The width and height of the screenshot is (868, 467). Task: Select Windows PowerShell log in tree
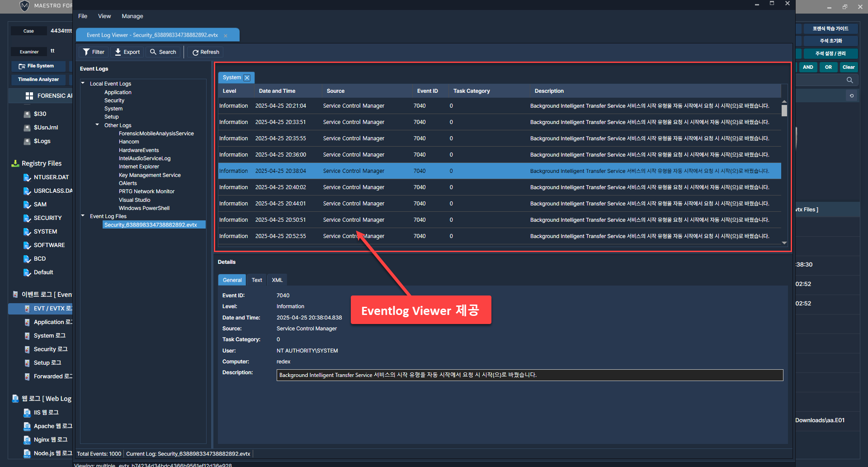click(x=144, y=208)
